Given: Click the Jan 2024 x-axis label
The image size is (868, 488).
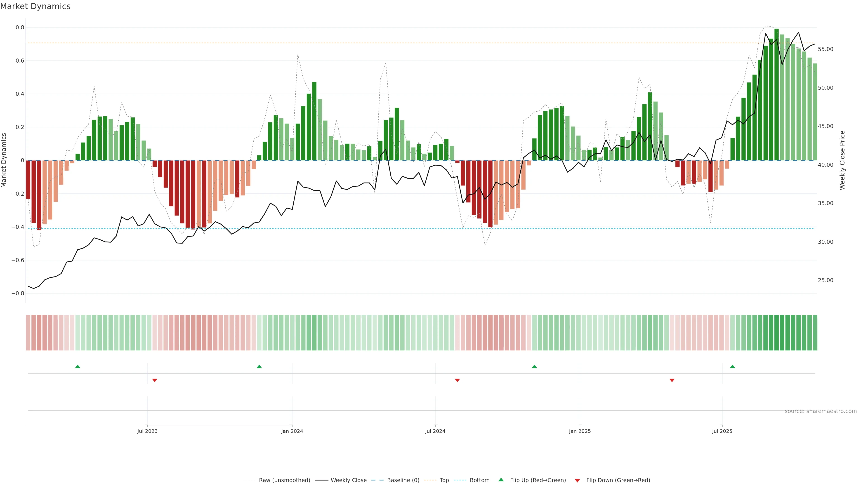Looking at the screenshot, I should pyautogui.click(x=292, y=431).
